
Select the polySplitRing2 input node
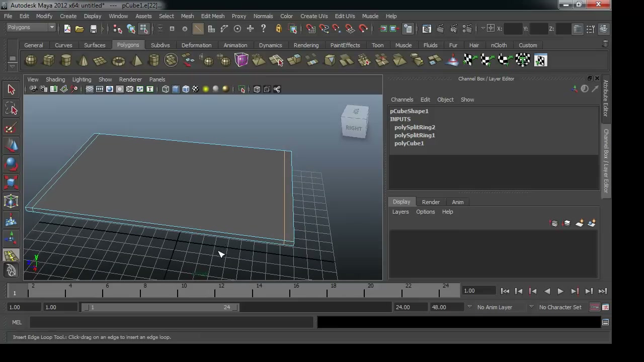[x=415, y=127]
